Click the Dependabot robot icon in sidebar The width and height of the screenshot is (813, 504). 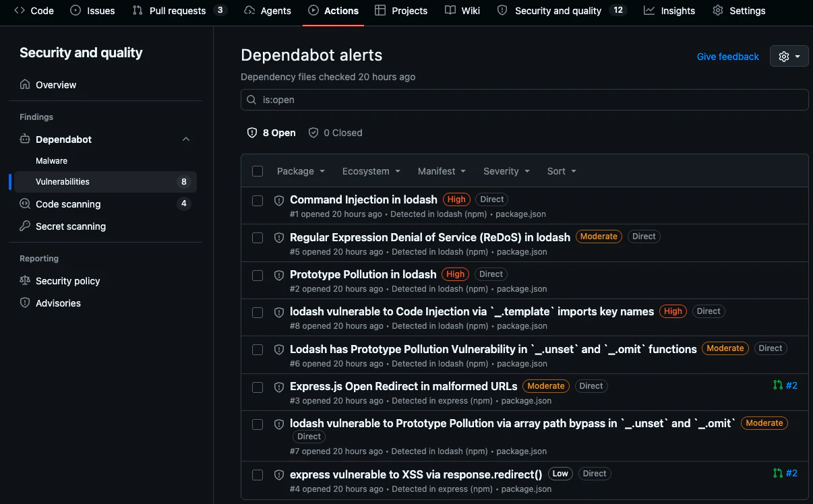[25, 139]
